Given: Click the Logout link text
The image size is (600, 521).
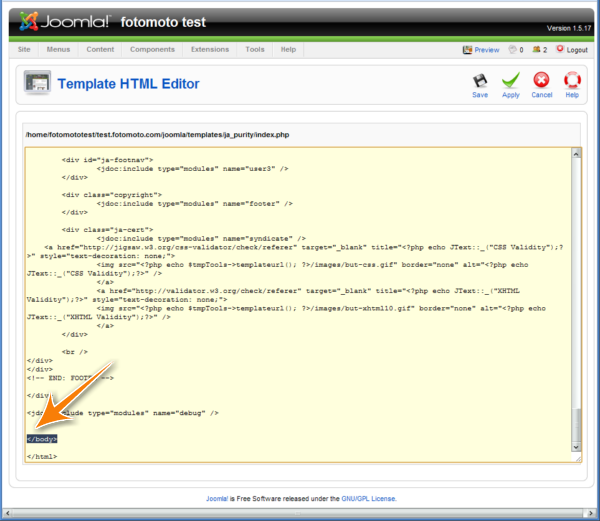Looking at the screenshot, I should [577, 50].
